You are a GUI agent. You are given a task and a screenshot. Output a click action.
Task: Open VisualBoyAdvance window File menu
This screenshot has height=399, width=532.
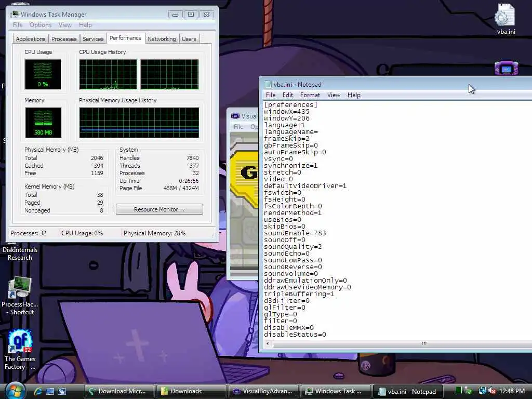tap(238, 127)
